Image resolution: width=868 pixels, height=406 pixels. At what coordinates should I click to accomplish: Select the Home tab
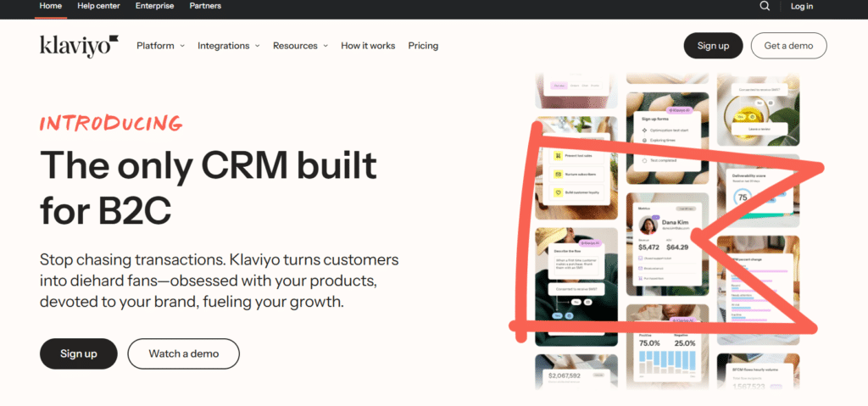[51, 6]
